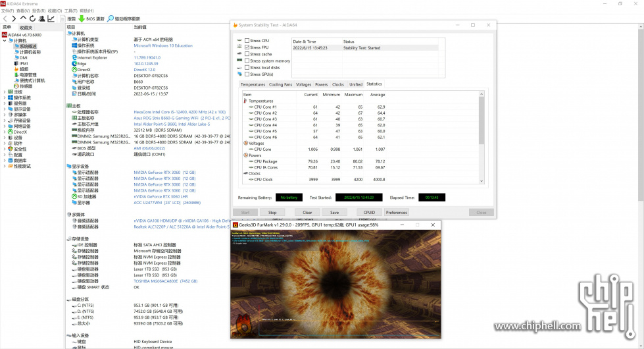Expand the 主板 tree node
644x349 pixels.
tap(5, 92)
